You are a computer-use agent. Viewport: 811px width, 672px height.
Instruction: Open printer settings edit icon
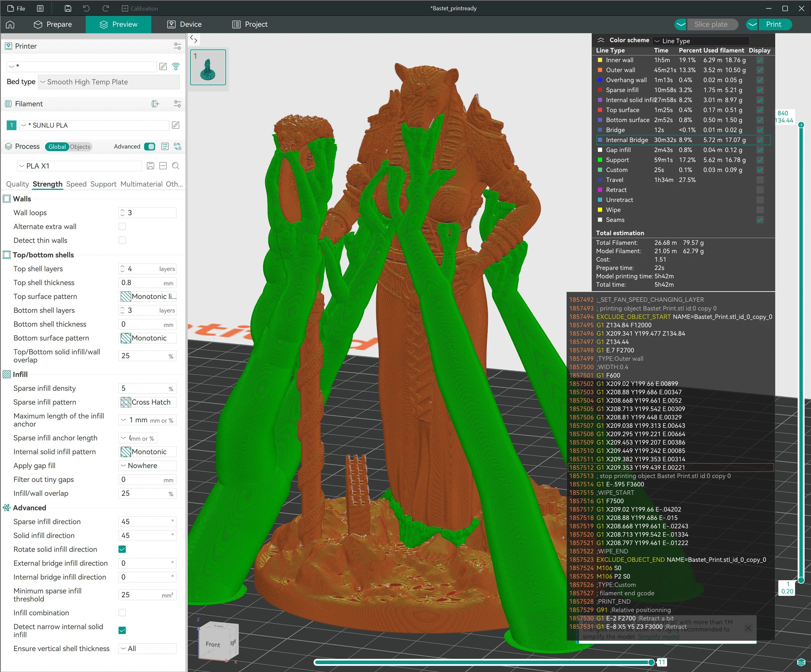pyautogui.click(x=163, y=66)
